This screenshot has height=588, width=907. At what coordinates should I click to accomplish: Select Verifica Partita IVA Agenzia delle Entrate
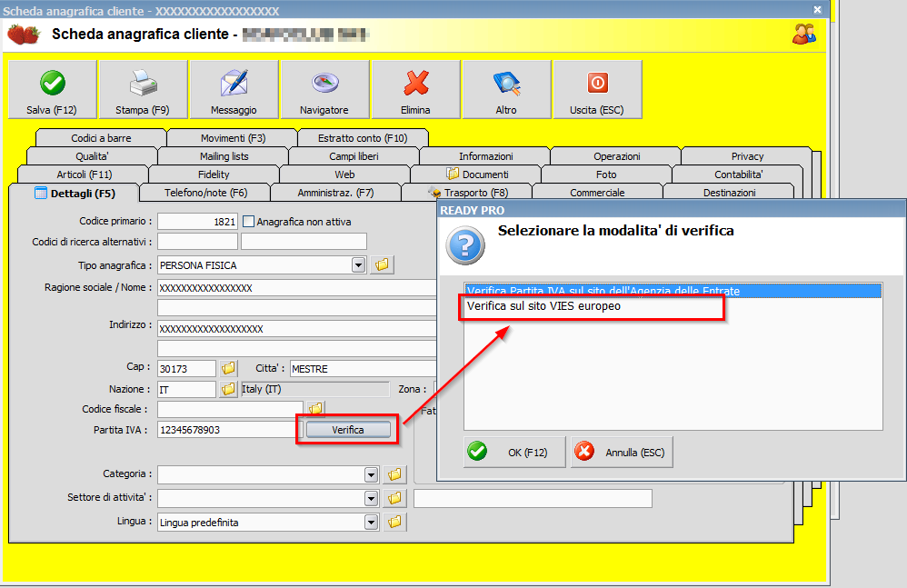click(673, 290)
